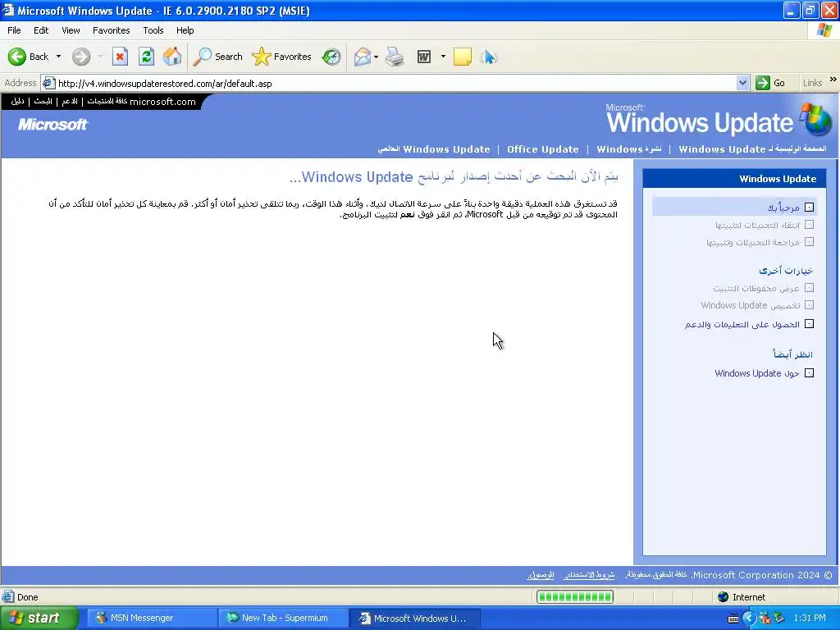Screen dimensions: 840x630
Task: Print the page with the printer icon
Action: tap(395, 57)
